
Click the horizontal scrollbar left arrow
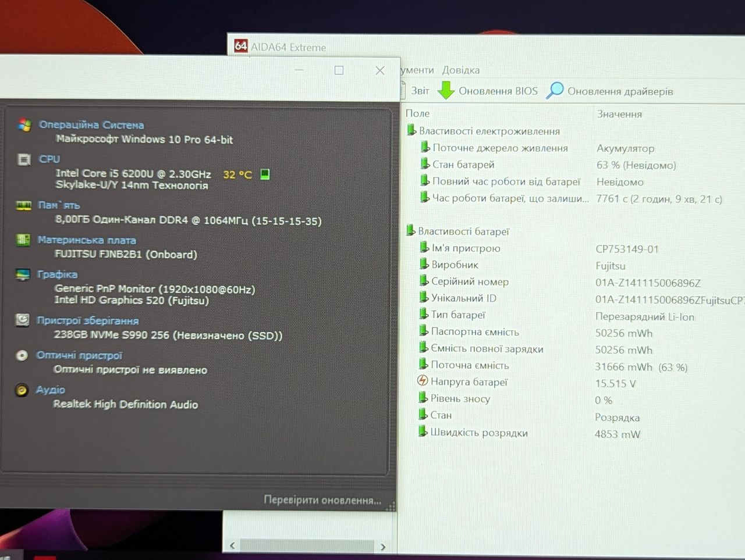click(233, 546)
